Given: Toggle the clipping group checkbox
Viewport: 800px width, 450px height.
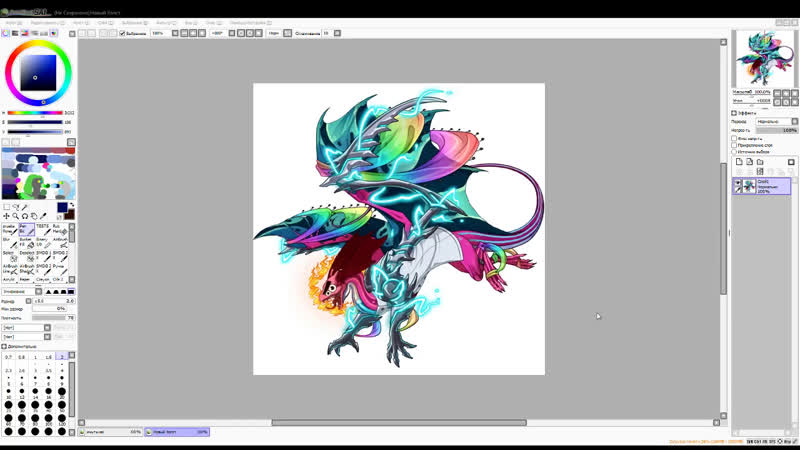Looking at the screenshot, I should (x=734, y=145).
